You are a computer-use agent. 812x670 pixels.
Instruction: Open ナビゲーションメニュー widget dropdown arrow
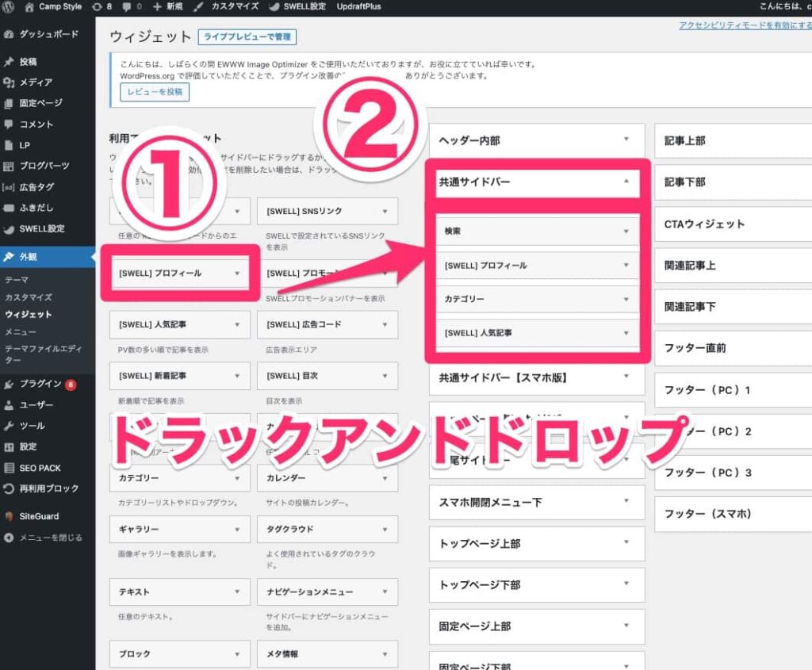(385, 592)
